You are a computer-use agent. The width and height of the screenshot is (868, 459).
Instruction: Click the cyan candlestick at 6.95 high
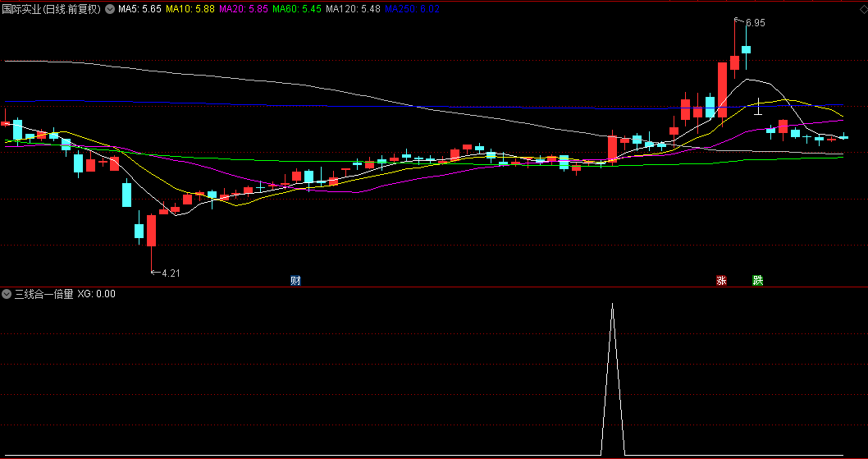point(746,51)
